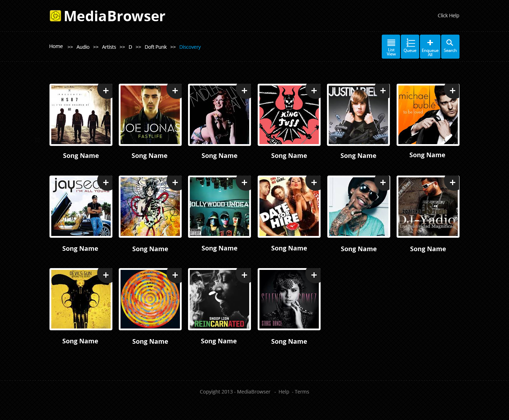509x420 pixels.
Task: Open the D breadcrumb link
Action: 130,47
